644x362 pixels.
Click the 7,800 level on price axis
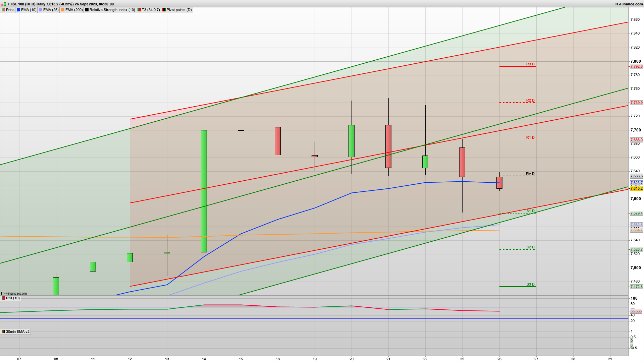pyautogui.click(x=636, y=61)
